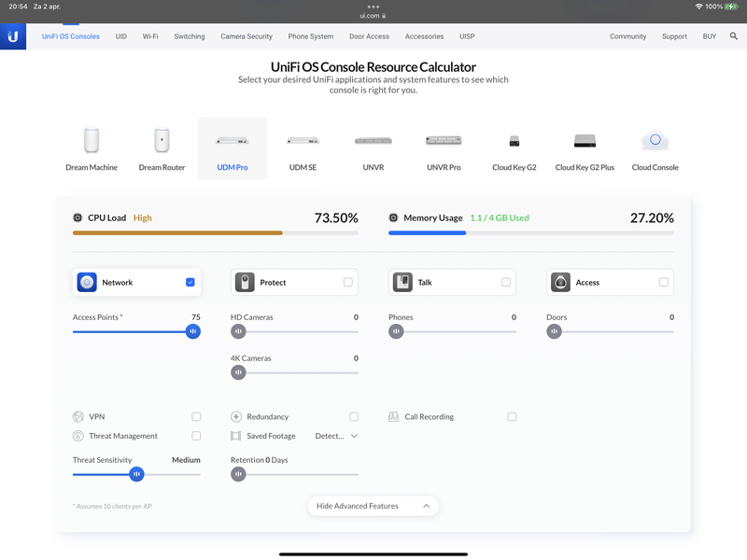Click the CPU Load chip icon
The height and width of the screenshot is (560, 747).
(78, 217)
